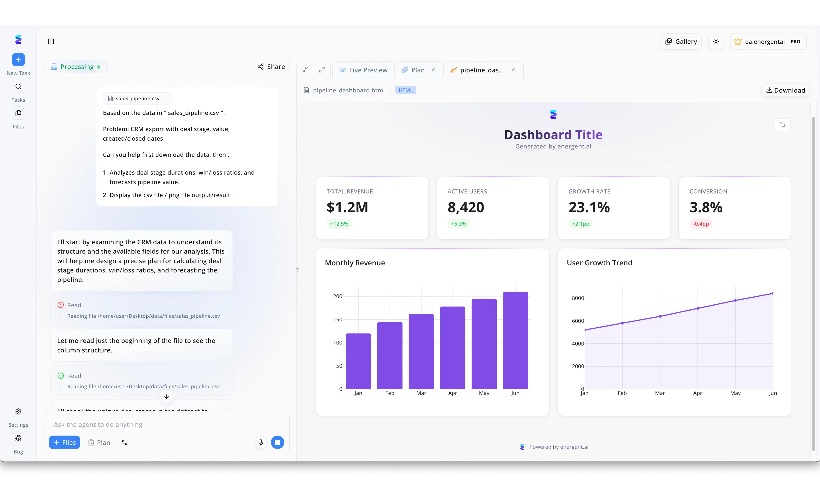This screenshot has width=820, height=504.
Task: Toggle the sidebar collapse icon
Action: tap(51, 42)
